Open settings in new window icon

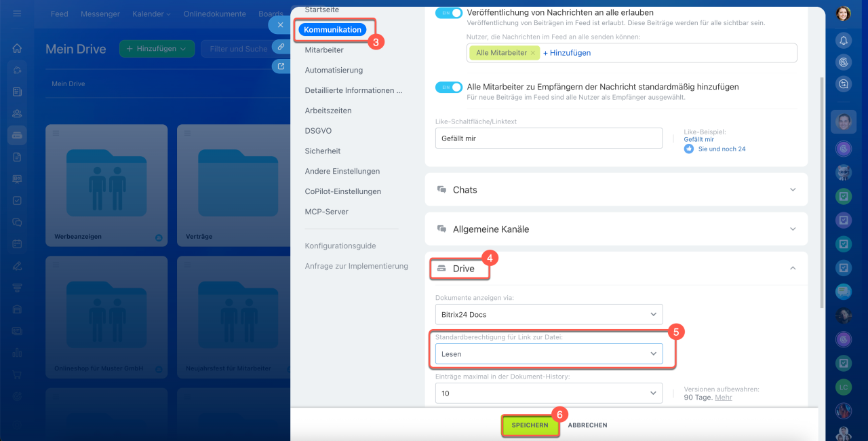pos(281,66)
